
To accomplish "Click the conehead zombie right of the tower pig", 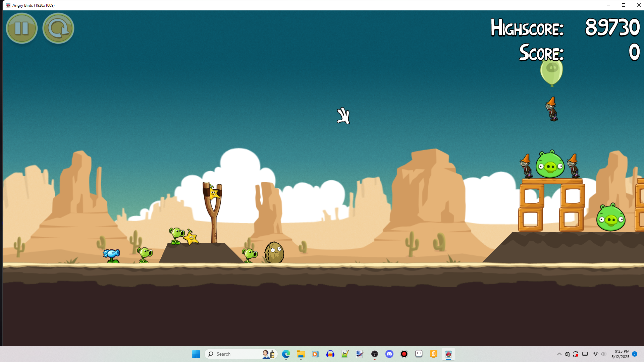I will (x=573, y=166).
